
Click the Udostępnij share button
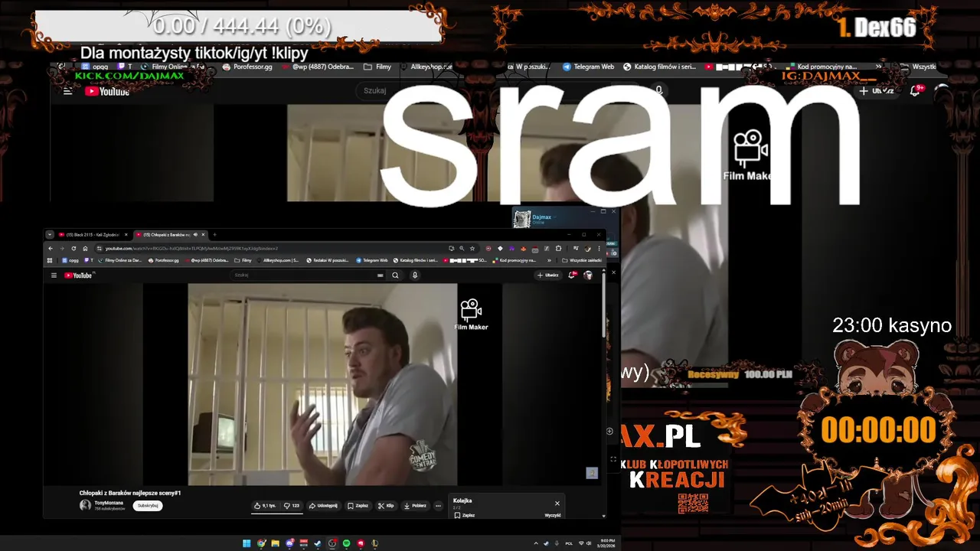pos(323,506)
